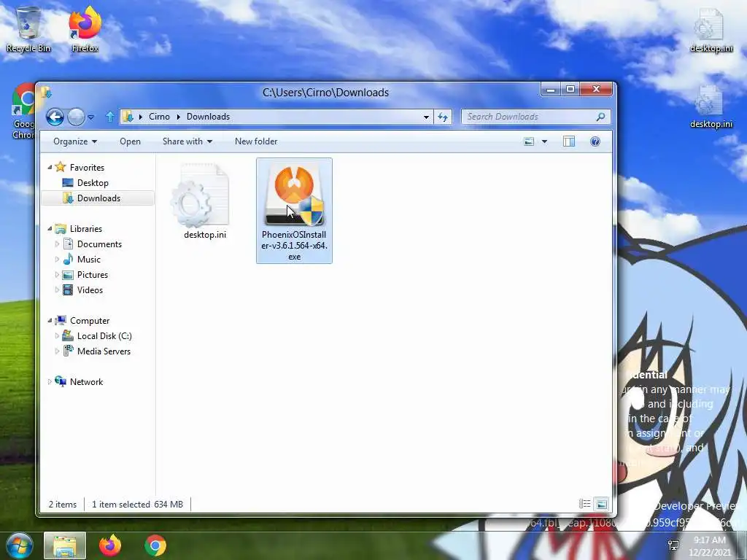
Task: Select Videos library
Action: (90, 290)
